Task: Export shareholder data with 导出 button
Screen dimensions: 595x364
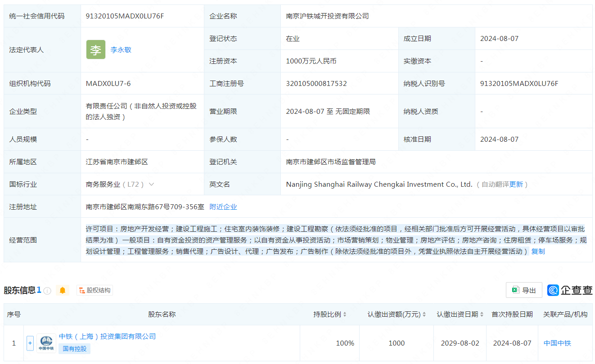Action: (x=524, y=291)
